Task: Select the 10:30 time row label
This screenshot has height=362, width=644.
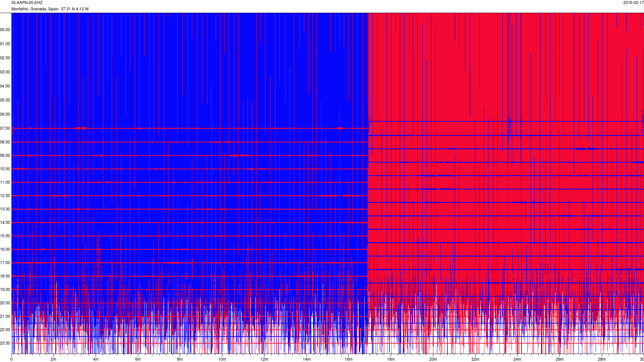Action: point(5,169)
